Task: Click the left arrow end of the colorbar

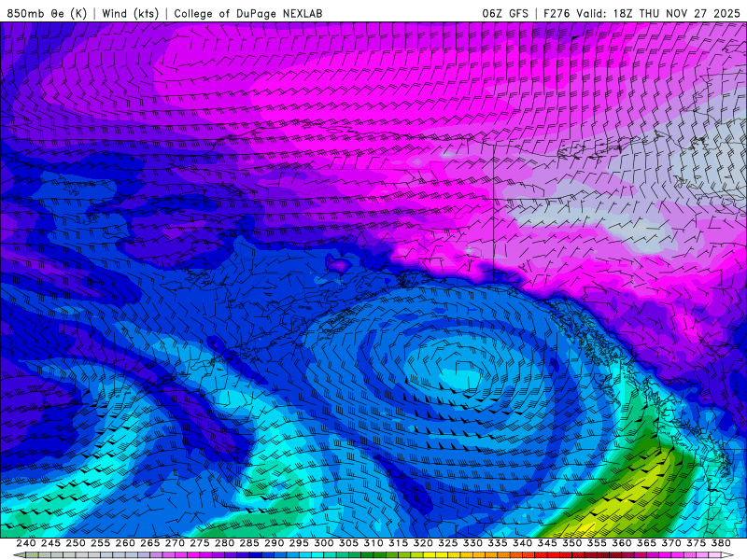Action: (19, 554)
